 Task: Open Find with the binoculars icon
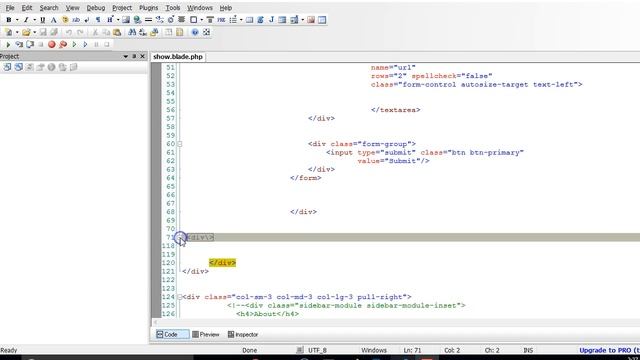[132, 32]
